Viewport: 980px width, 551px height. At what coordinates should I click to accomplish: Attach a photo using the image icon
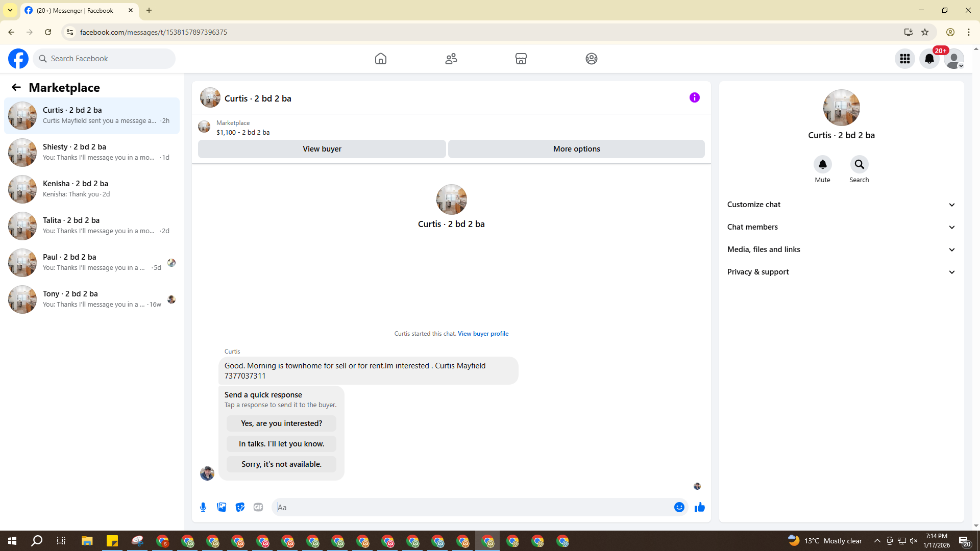pos(222,507)
